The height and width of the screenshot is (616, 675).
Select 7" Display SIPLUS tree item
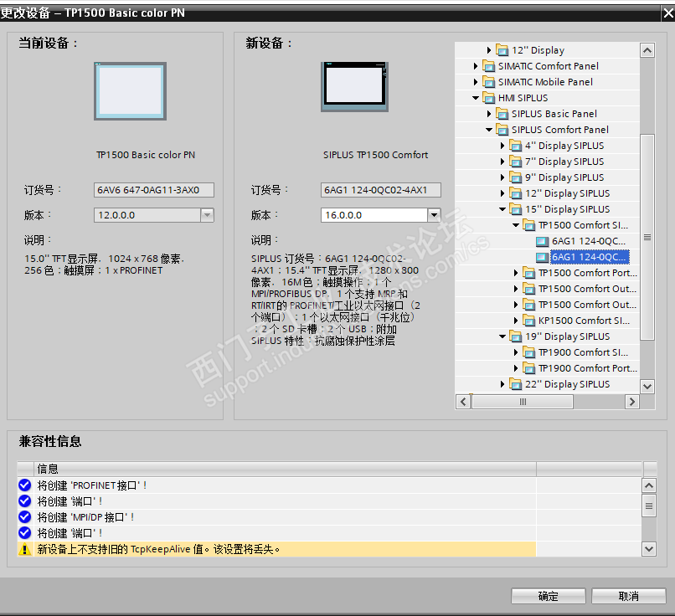pyautogui.click(x=564, y=162)
